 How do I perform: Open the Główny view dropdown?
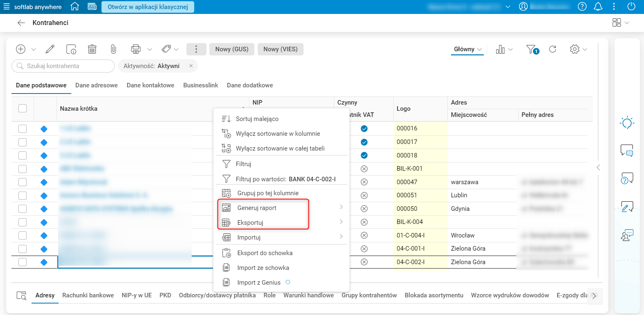(467, 49)
